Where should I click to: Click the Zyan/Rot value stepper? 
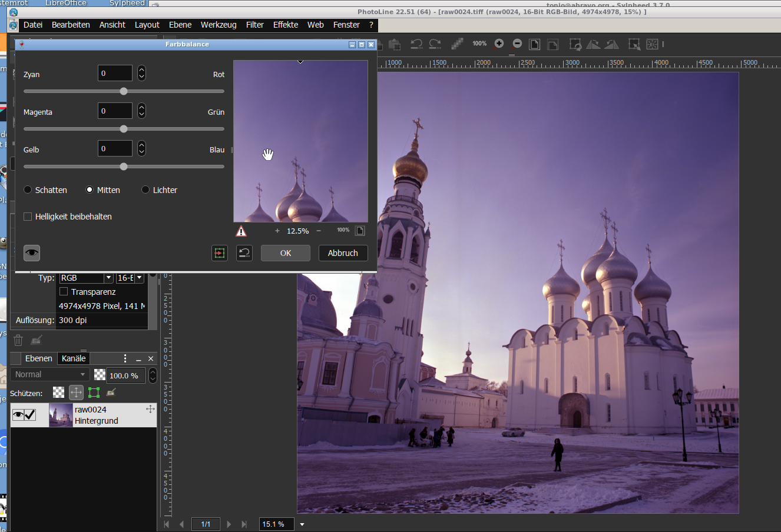coord(141,73)
